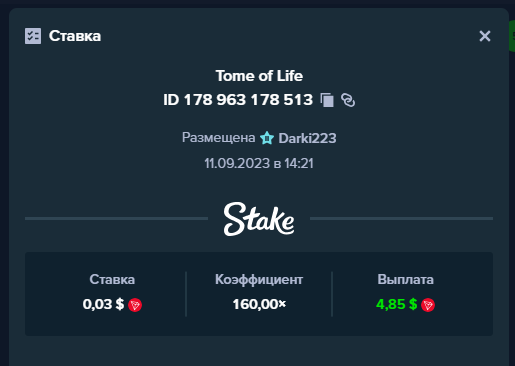Copy the bet ID to clipboard

tap(327, 100)
